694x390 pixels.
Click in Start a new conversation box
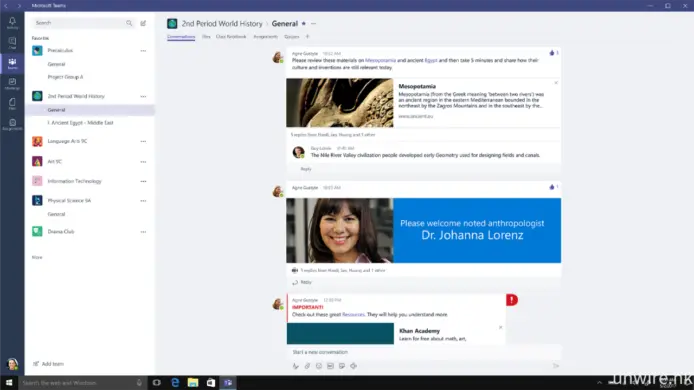(x=424, y=352)
